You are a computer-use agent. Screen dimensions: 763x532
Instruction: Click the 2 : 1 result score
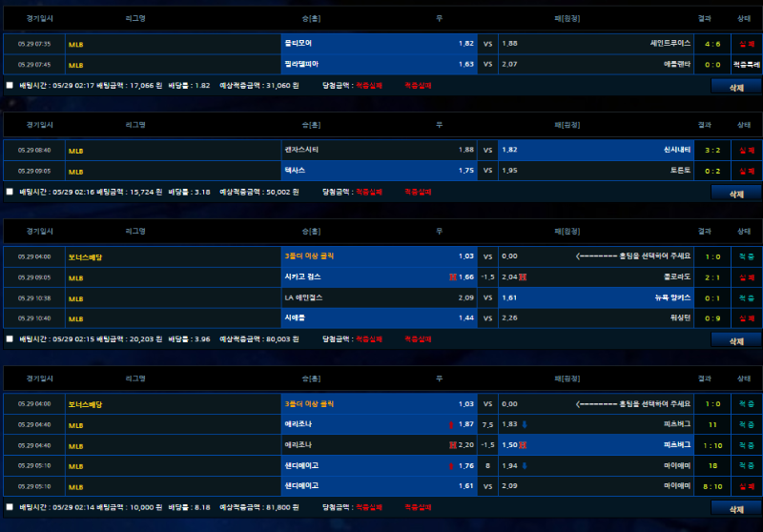(x=712, y=277)
